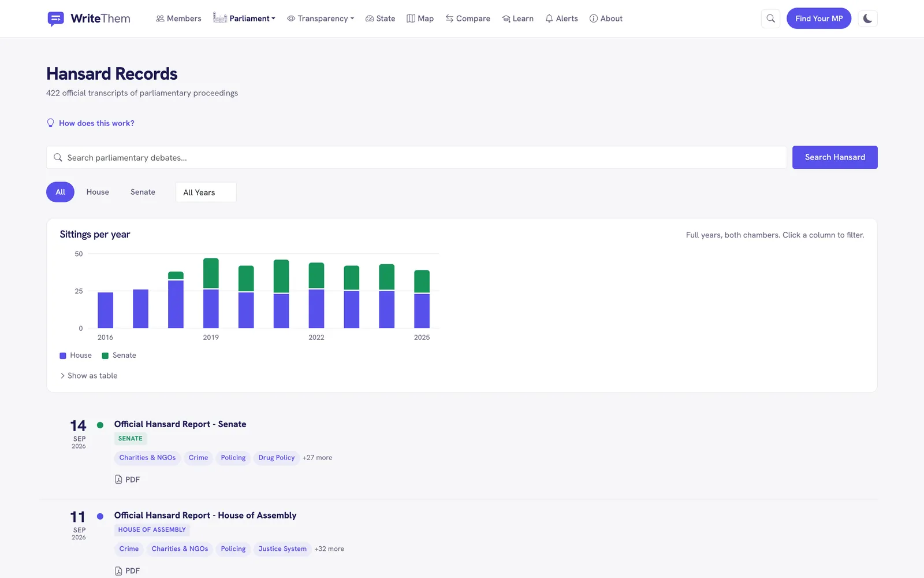Image resolution: width=924 pixels, height=578 pixels.
Task: Open the Map page
Action: click(x=420, y=18)
